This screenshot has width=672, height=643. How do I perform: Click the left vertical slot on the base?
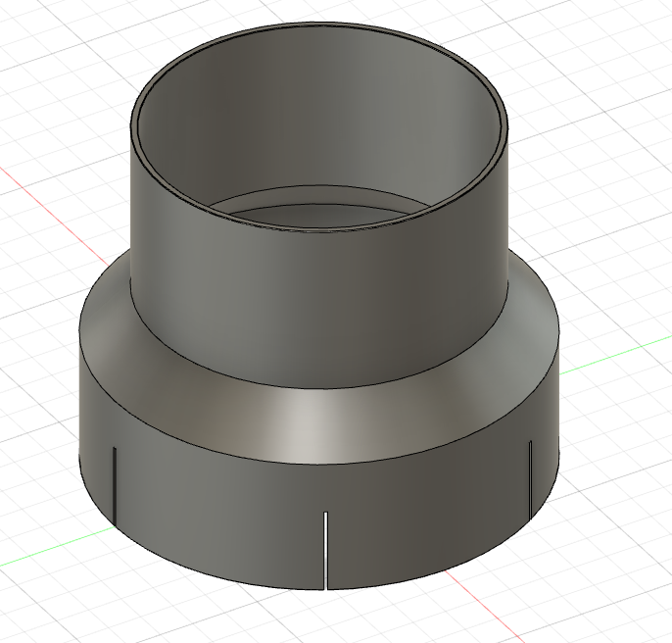(115, 482)
